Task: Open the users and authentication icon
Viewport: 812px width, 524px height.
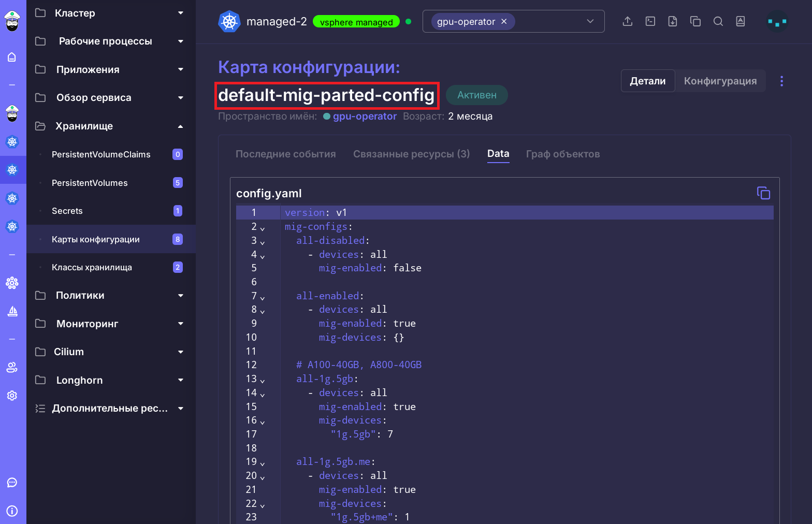Action: pyautogui.click(x=12, y=367)
